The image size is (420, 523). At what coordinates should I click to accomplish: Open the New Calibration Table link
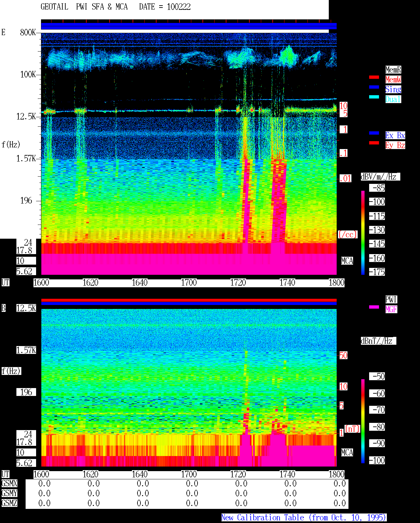pyautogui.click(x=304, y=517)
